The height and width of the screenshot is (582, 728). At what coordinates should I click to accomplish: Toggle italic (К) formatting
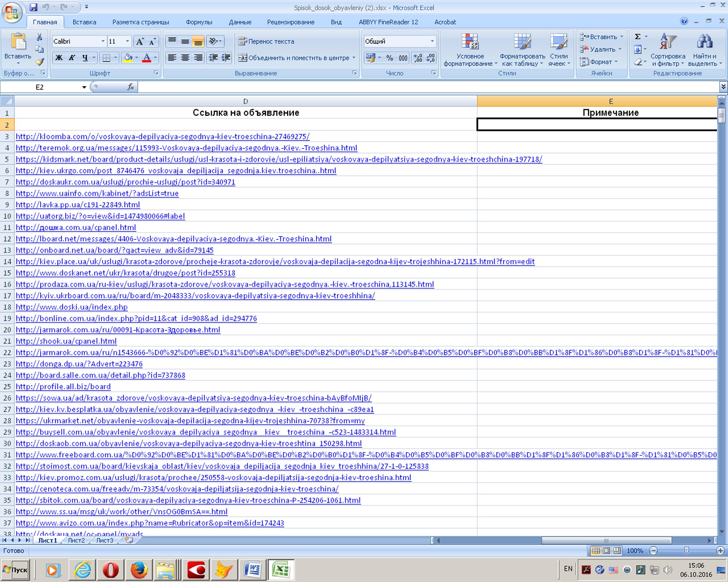pos(72,58)
